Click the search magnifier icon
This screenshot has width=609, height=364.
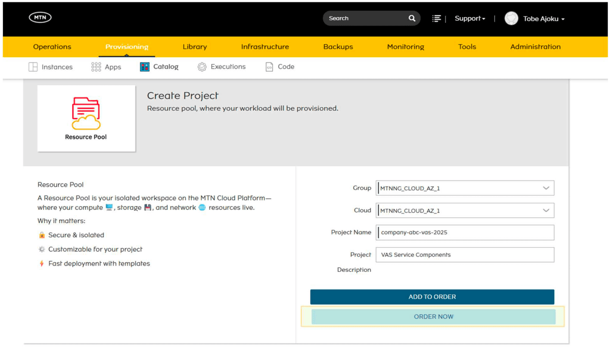pos(412,18)
